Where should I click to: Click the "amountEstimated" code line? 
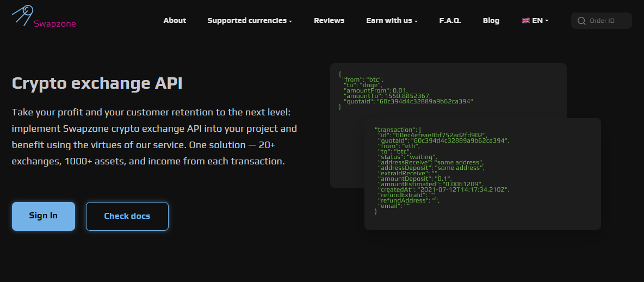(430, 184)
